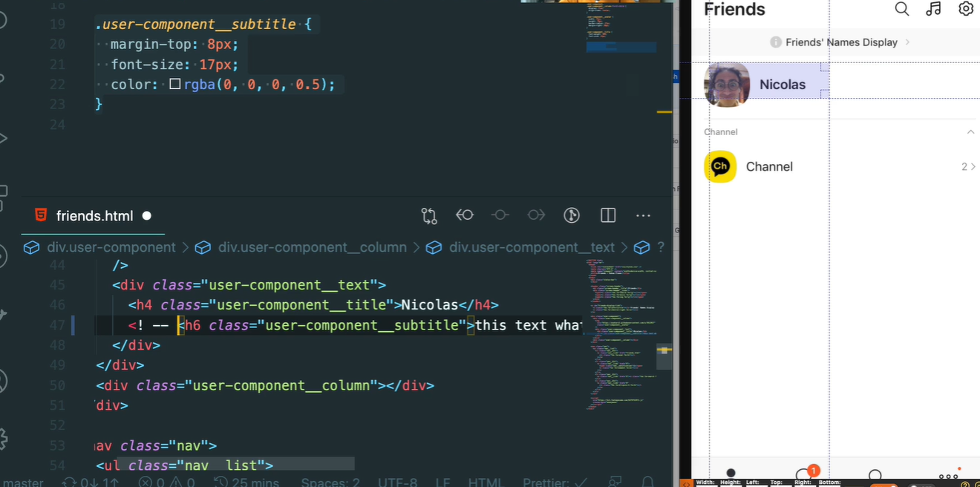Click the Nicolas name in the preview

[x=783, y=85]
